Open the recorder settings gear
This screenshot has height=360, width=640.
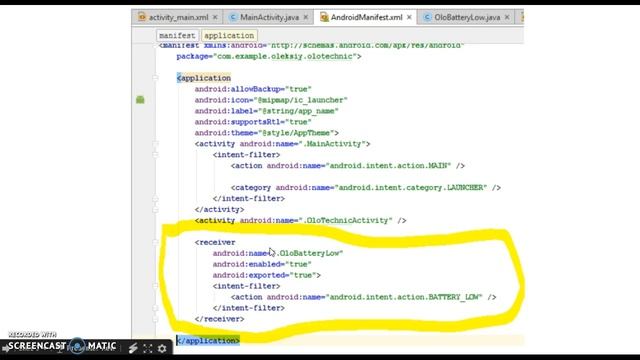(x=162, y=348)
